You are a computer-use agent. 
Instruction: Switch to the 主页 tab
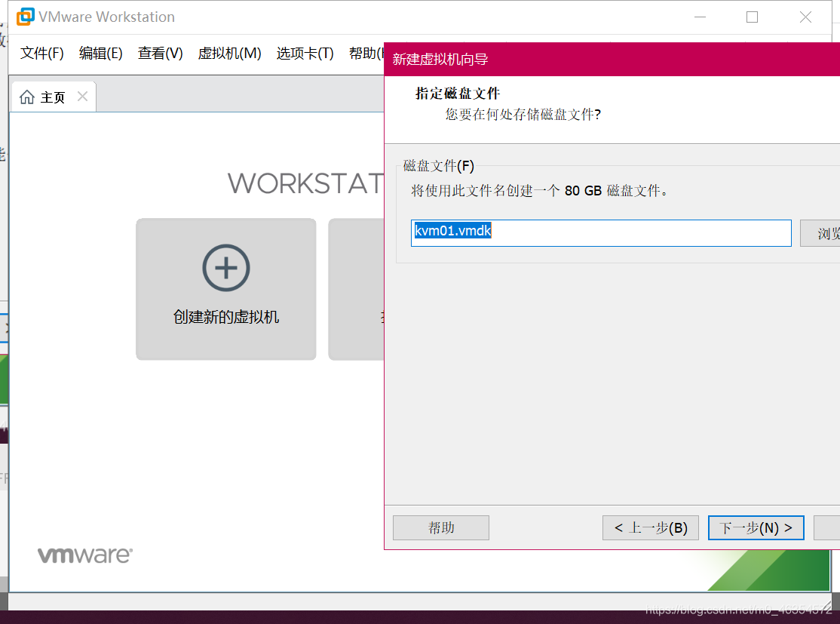(x=53, y=97)
